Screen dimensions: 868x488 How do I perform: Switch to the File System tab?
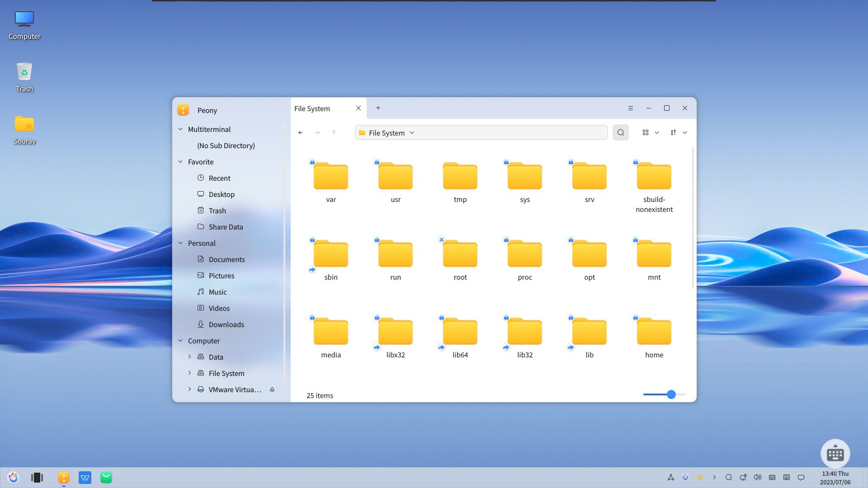tap(312, 108)
